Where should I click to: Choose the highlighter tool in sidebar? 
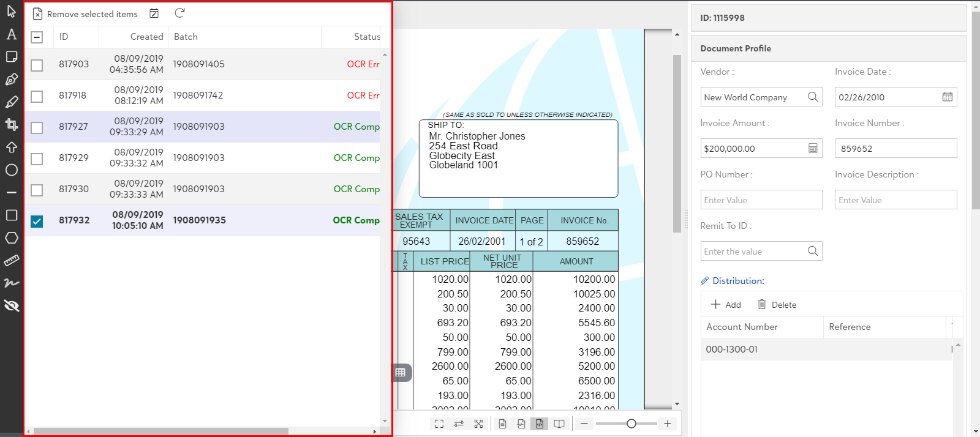12,102
